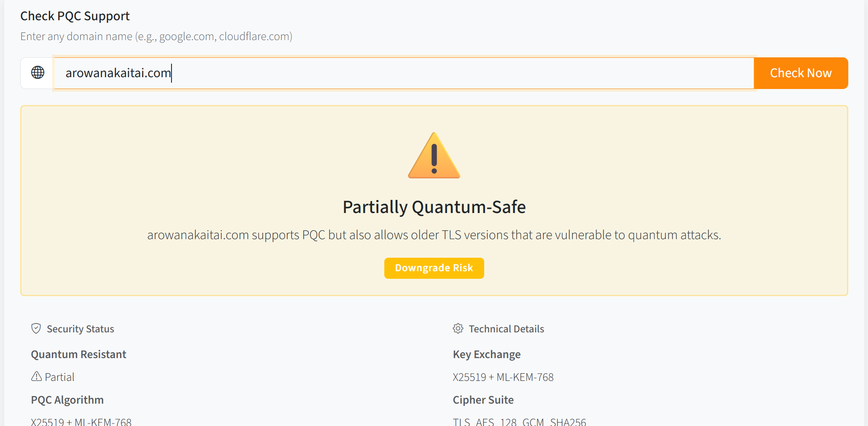The image size is (868, 426).
Task: Click the PQC Algorithm label
Action: point(67,400)
